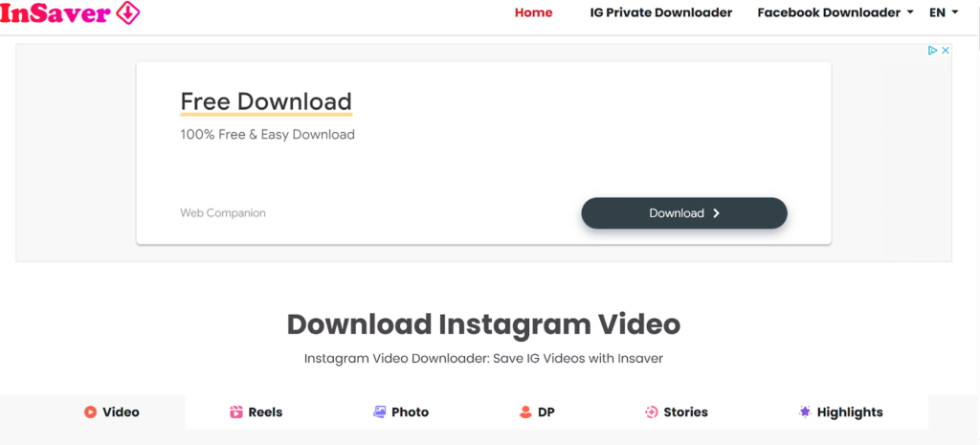
Task: Expand the Facebook Downloader dropdown
Action: [x=835, y=12]
